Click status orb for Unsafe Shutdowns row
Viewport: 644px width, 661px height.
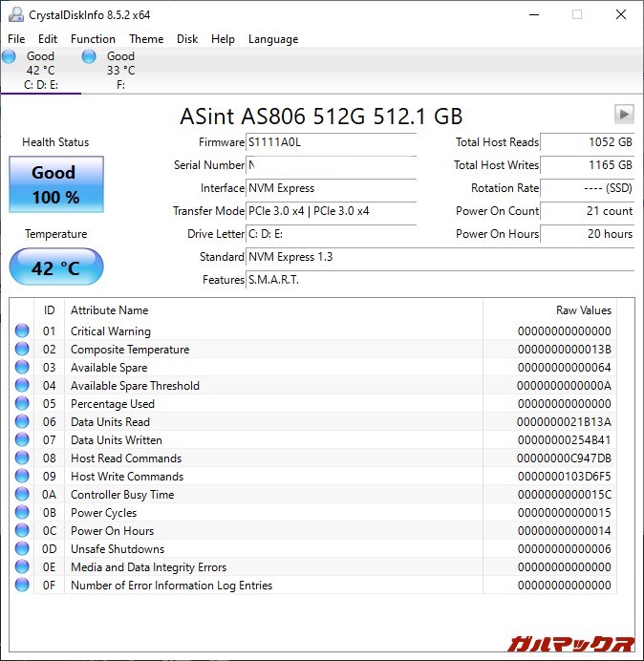[22, 549]
